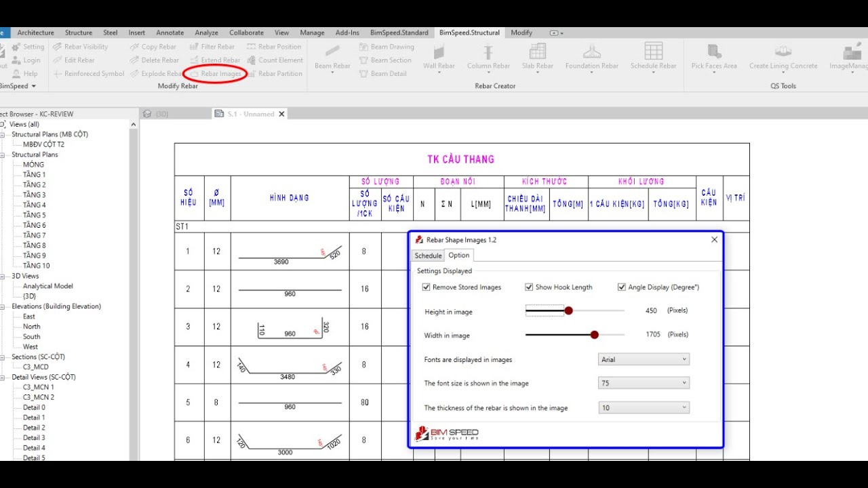868x488 pixels.
Task: Adjust the Width in image slider
Action: pyautogui.click(x=595, y=335)
